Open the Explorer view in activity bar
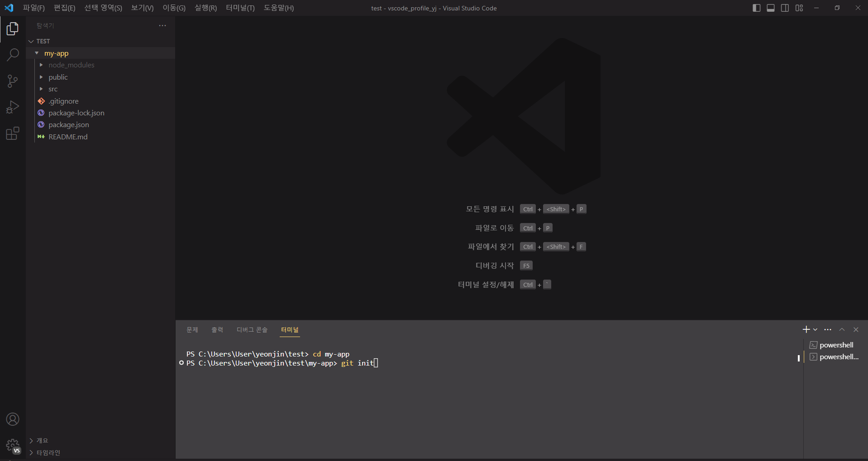 coord(13,29)
